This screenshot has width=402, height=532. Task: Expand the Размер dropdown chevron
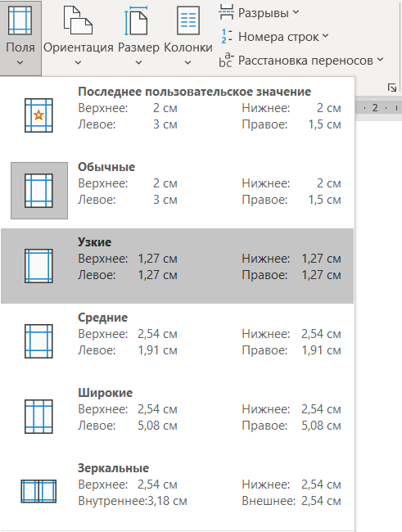[138, 62]
